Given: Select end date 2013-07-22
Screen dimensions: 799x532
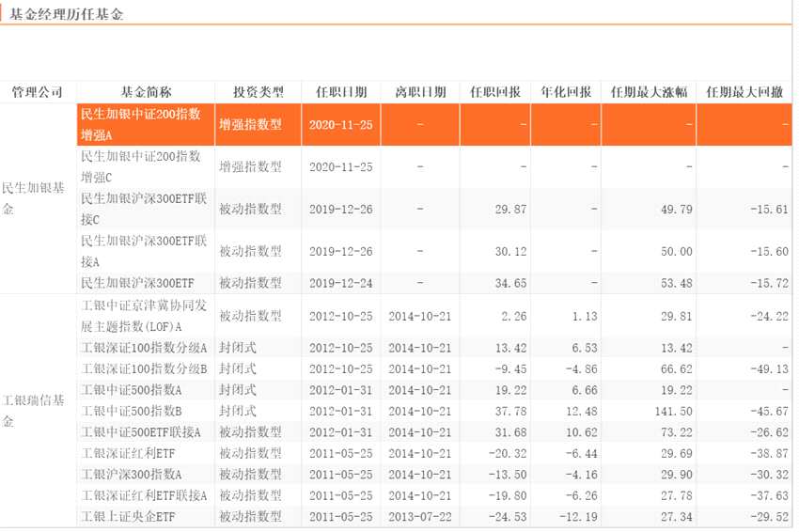Looking at the screenshot, I should tap(420, 517).
